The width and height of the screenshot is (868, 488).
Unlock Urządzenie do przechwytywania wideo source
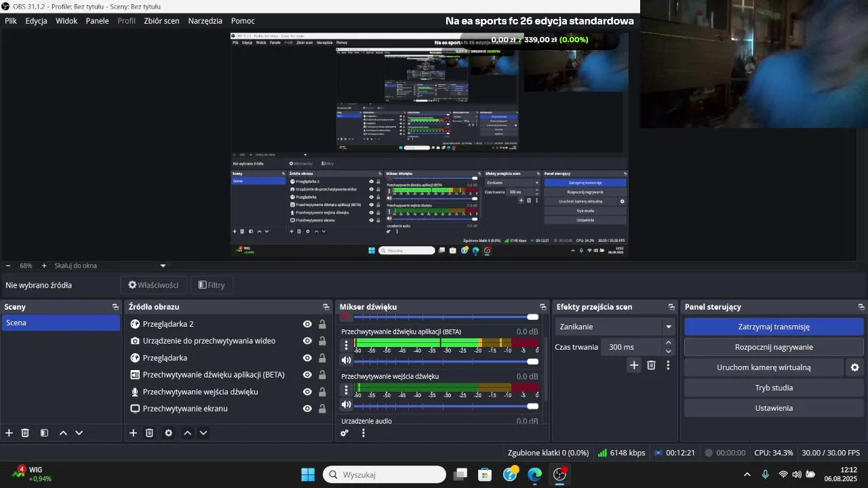[322, 341]
